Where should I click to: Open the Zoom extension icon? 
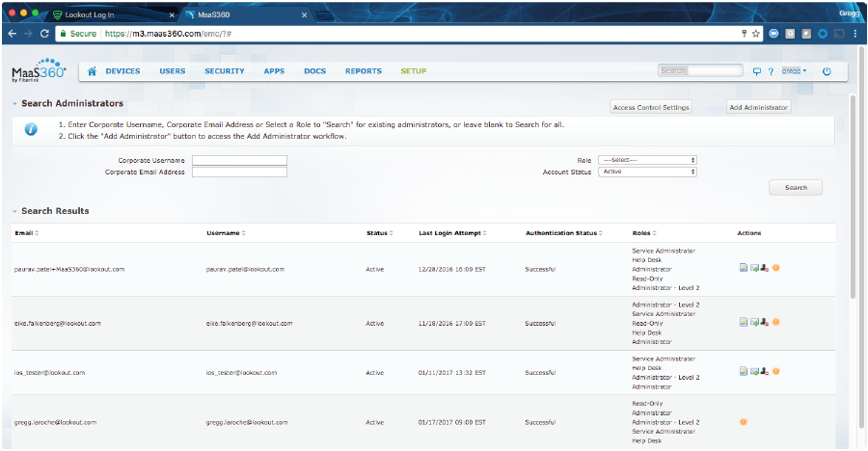773,34
